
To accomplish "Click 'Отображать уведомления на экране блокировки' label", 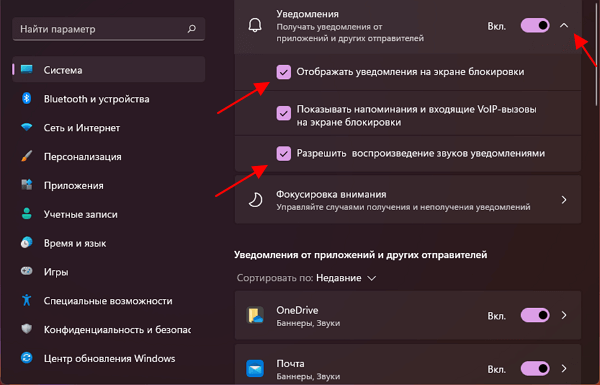I will 410,72.
